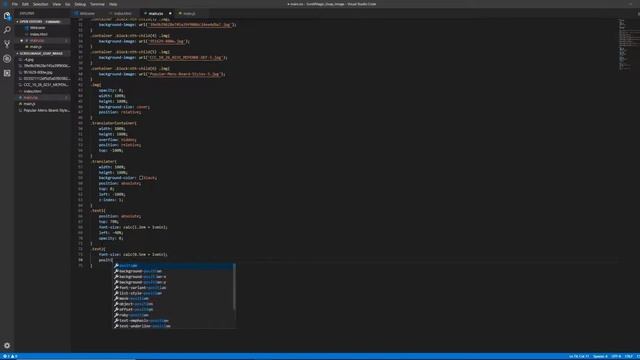Open the Source Control view
Image resolution: width=640 pixels, height=360 pixels.
(x=7, y=44)
